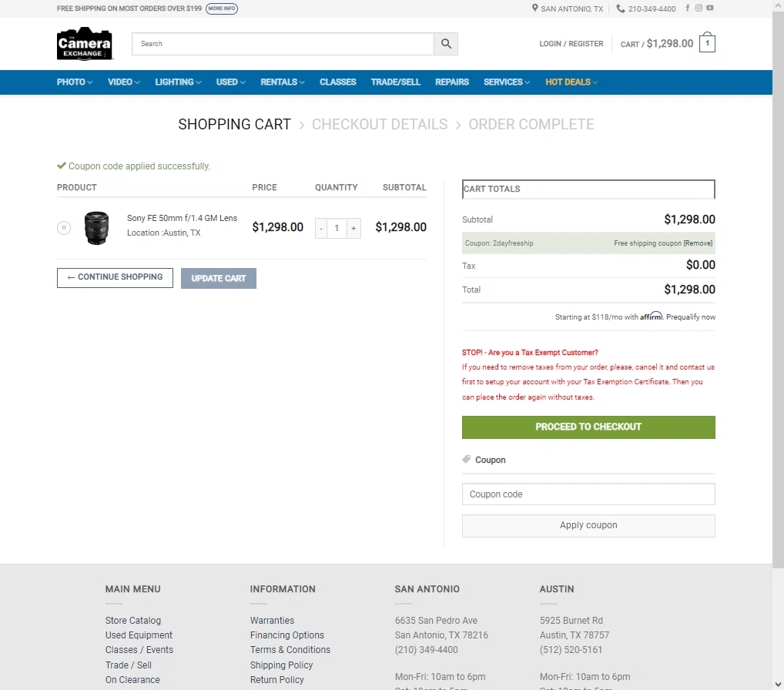
Task: Decrease quantity with minus button
Action: [x=321, y=229]
